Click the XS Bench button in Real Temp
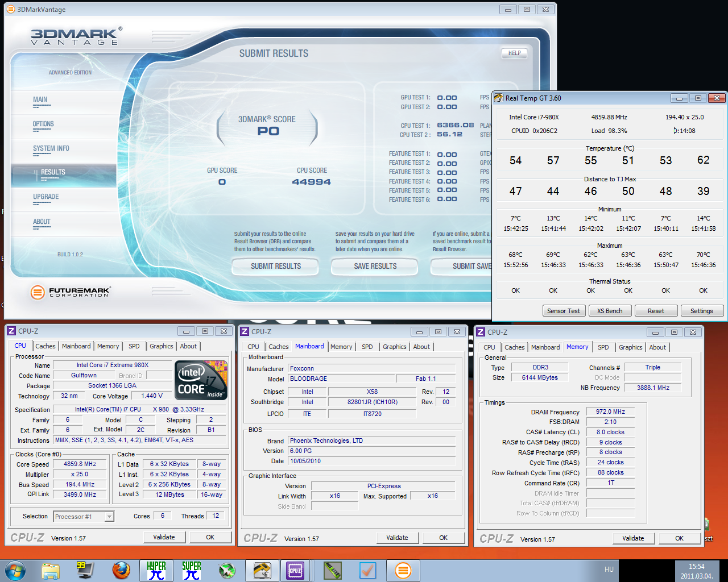The height and width of the screenshot is (582, 728). (x=610, y=311)
